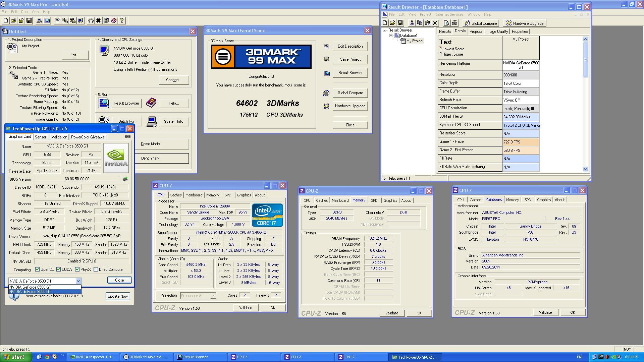This screenshot has height=362, width=644.
Task: Click the Delete X icon in Result Browser toolbar
Action: click(435, 23)
